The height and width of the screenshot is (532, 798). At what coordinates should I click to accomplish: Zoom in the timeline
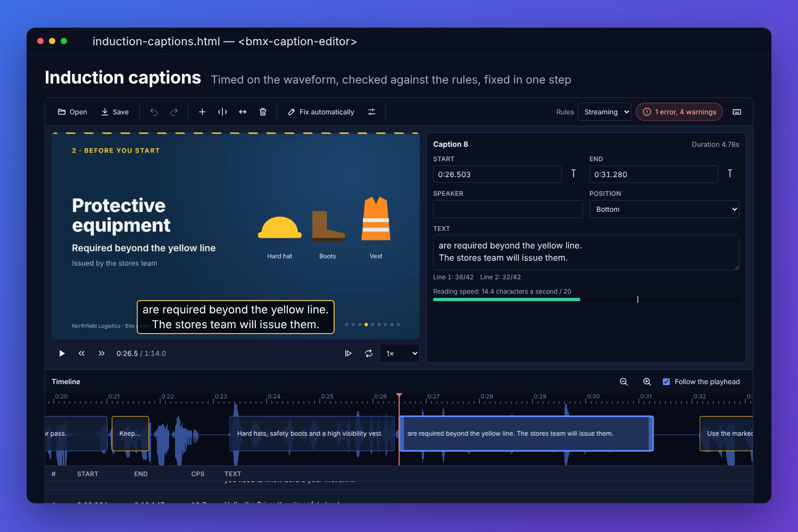point(647,381)
